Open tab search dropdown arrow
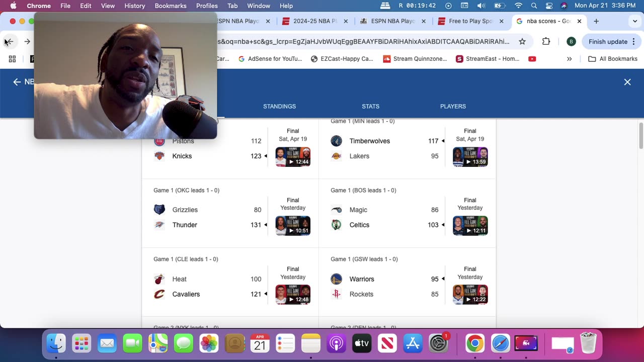 [x=634, y=21]
